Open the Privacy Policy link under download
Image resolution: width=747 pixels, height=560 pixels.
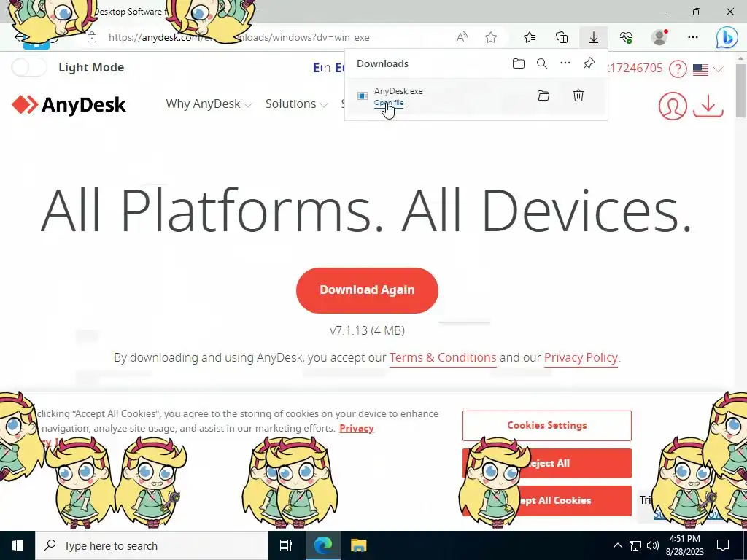click(x=581, y=357)
